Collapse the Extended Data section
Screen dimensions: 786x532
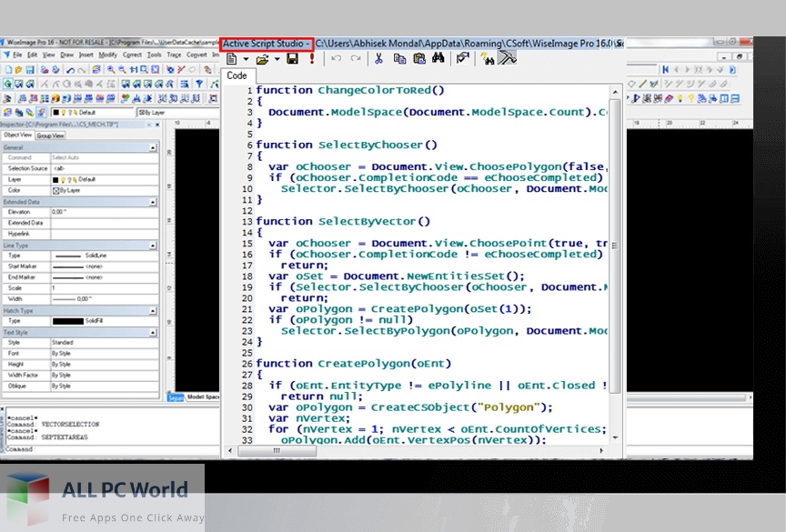[153, 202]
